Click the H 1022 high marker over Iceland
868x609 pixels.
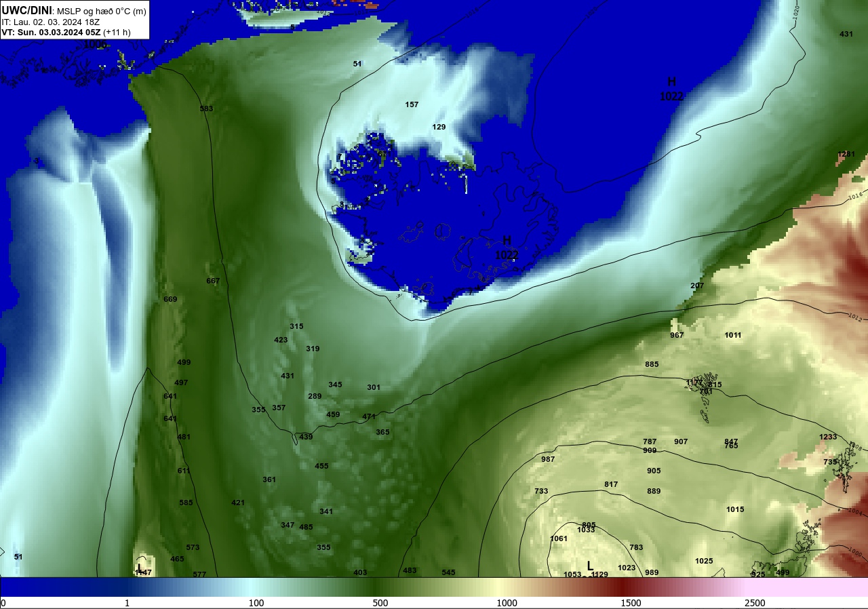[x=507, y=248]
